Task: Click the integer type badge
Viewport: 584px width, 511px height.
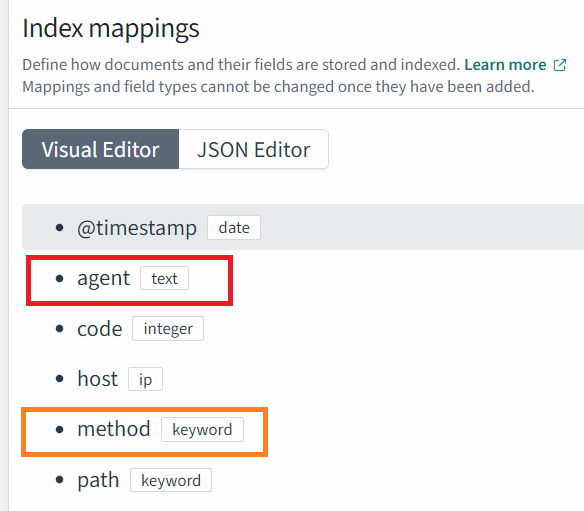Action: (168, 328)
